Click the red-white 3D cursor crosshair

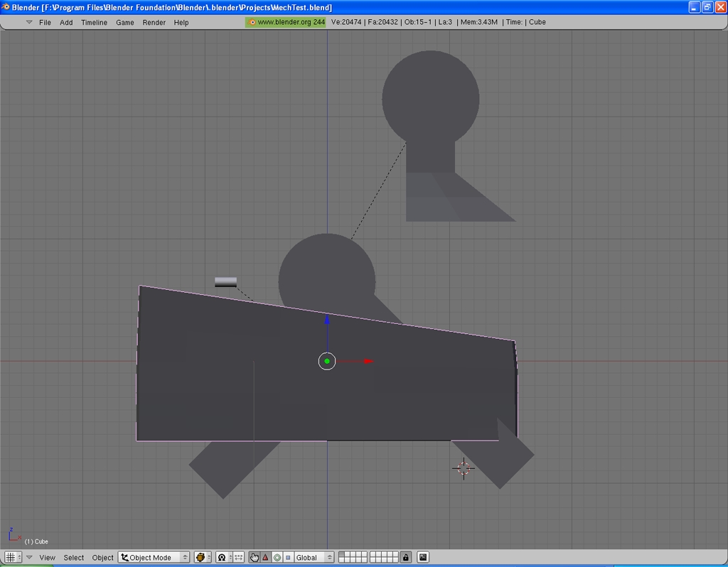coord(464,468)
